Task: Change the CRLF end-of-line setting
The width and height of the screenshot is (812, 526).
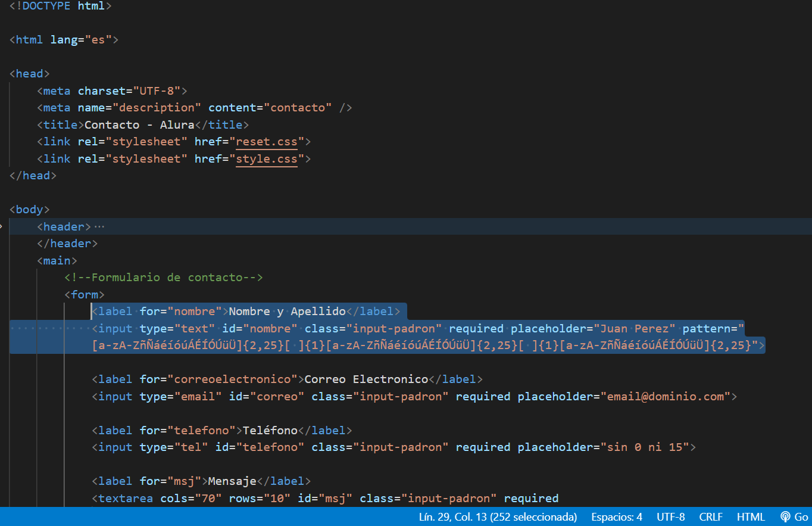Action: [x=711, y=516]
